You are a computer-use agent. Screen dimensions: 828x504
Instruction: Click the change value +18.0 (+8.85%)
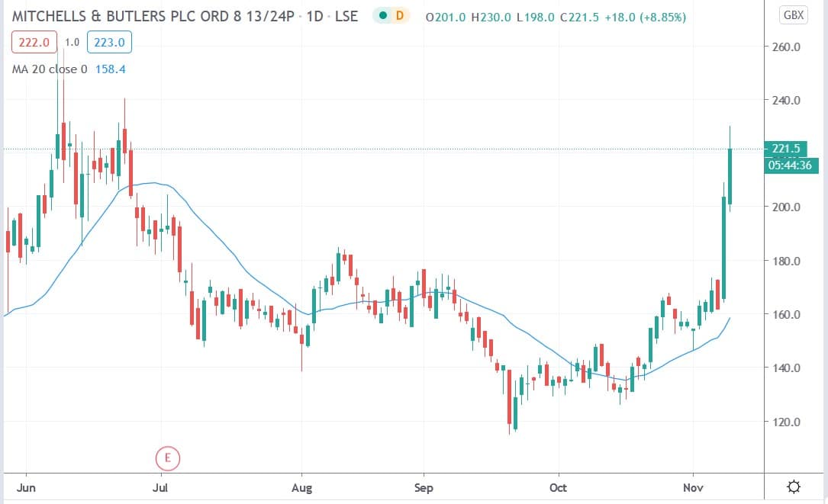[x=646, y=18]
